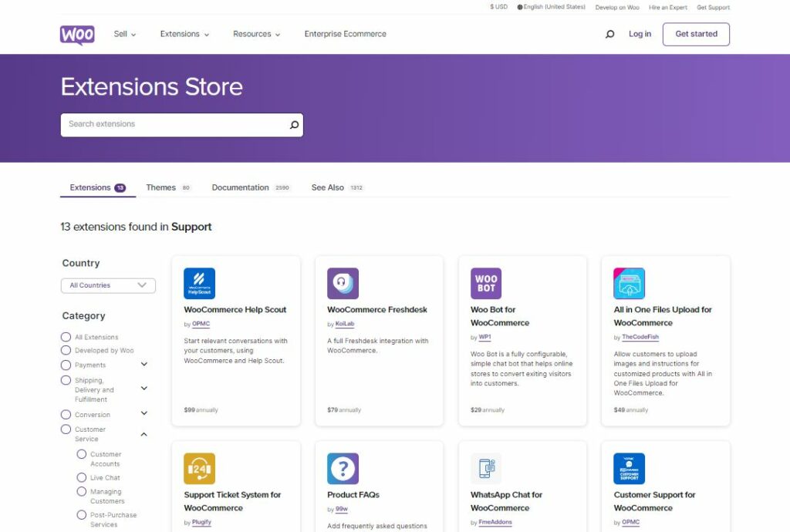Image resolution: width=790 pixels, height=532 pixels.
Task: Switch to the Themes tab
Action: (x=167, y=187)
